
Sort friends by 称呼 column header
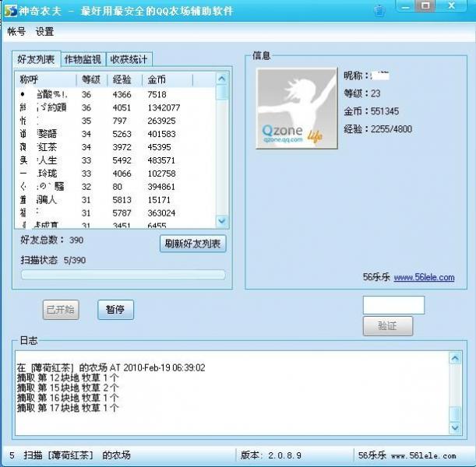pyautogui.click(x=45, y=79)
